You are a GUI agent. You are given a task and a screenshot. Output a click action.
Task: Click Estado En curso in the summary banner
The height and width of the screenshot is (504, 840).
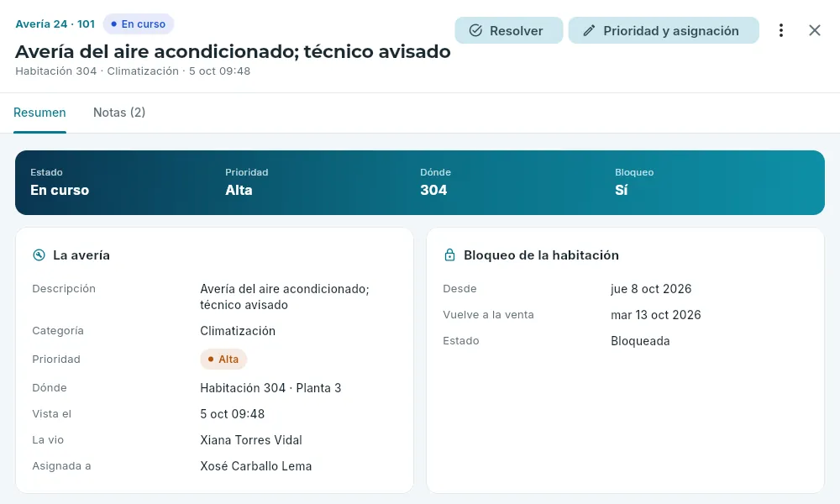pyautogui.click(x=60, y=182)
